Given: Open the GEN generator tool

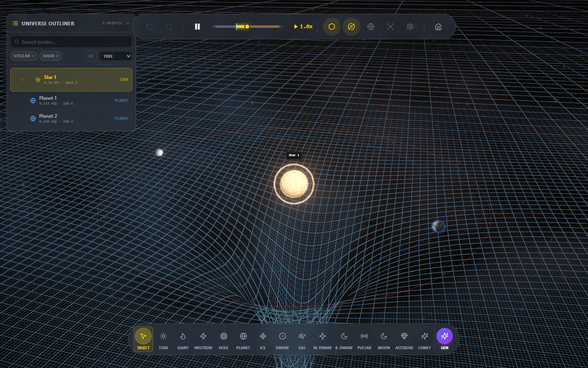Looking at the screenshot, I should point(445,339).
